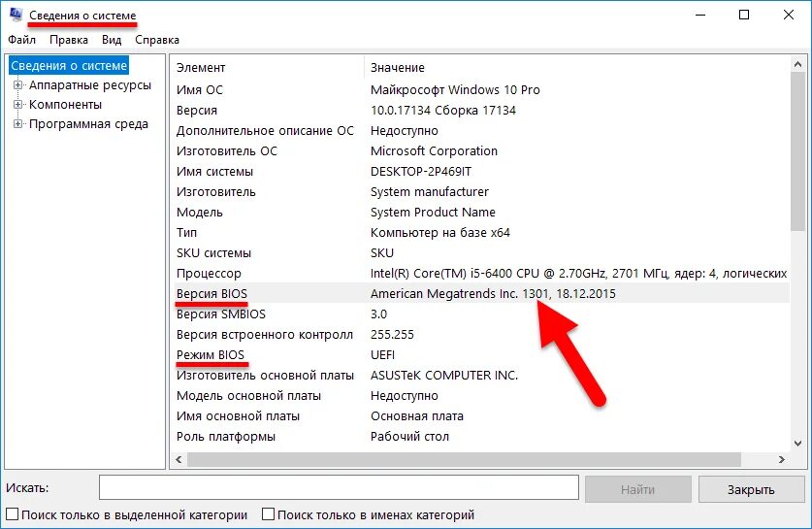The width and height of the screenshot is (812, 529).
Task: Open the Файл menu
Action: [21, 40]
